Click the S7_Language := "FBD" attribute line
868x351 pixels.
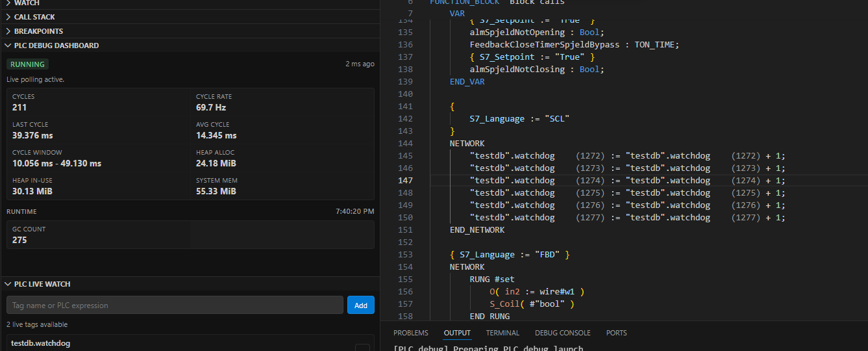click(x=510, y=255)
